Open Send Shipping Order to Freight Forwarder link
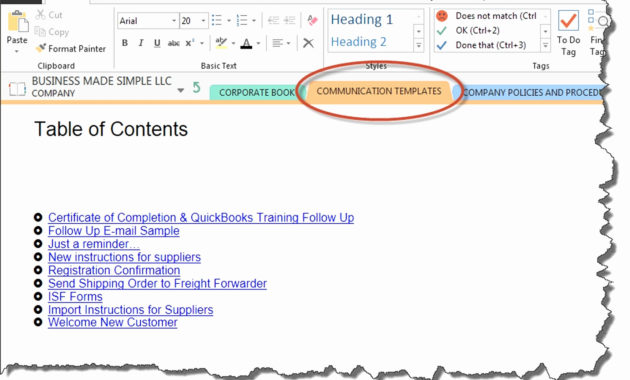Screen dimensions: 630x380 157,284
